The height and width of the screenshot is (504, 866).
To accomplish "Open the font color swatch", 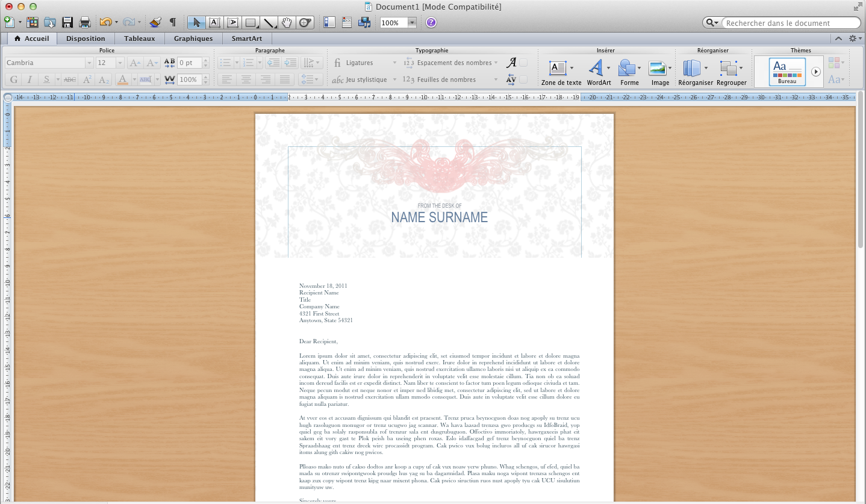I will (x=122, y=79).
